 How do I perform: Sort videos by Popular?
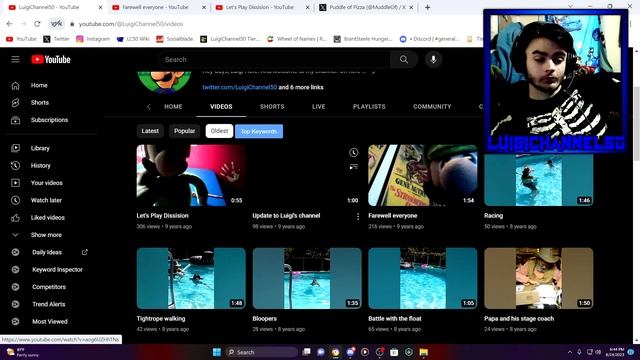[x=184, y=131]
